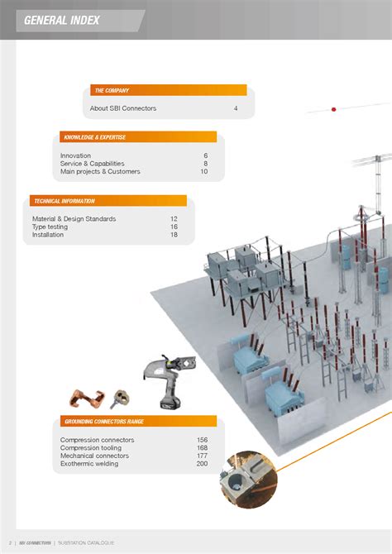Click the Technical Information orange header
This screenshot has width=392, height=554.
(x=108, y=201)
